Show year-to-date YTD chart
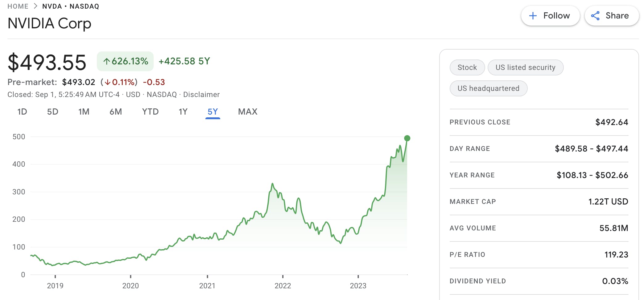The image size is (644, 300). pyautogui.click(x=150, y=111)
